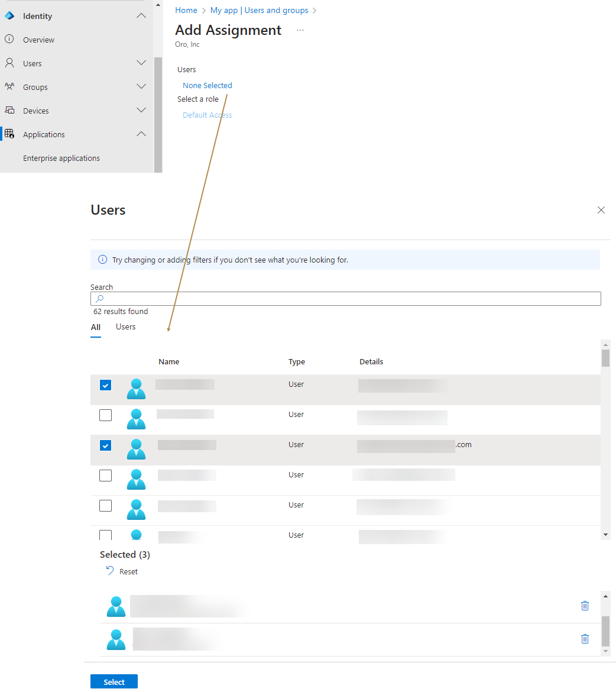Open the None Selected users link
This screenshot has width=616, height=692.
pos(207,85)
